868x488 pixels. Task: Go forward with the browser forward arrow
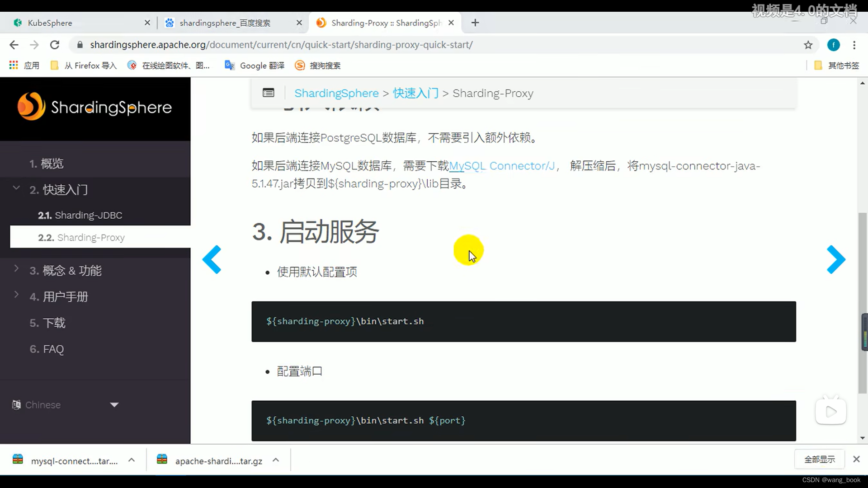point(34,45)
